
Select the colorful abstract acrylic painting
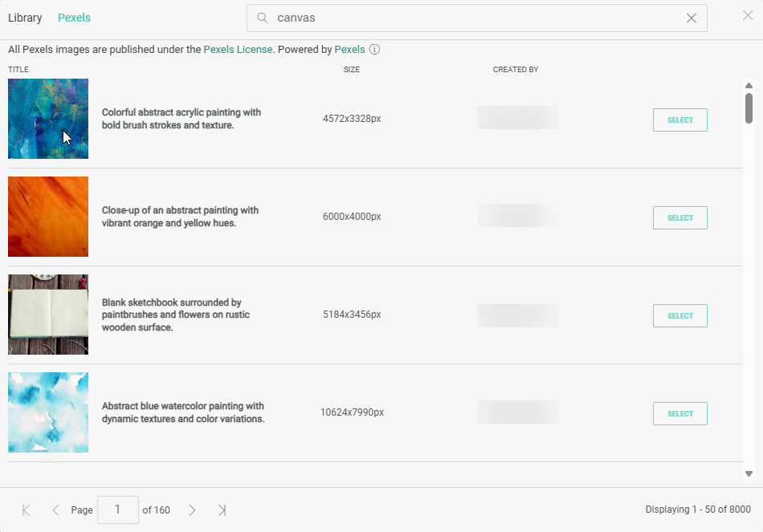(679, 120)
